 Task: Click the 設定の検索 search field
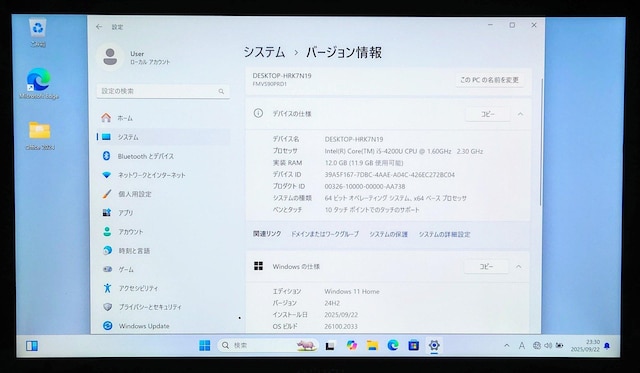click(163, 91)
